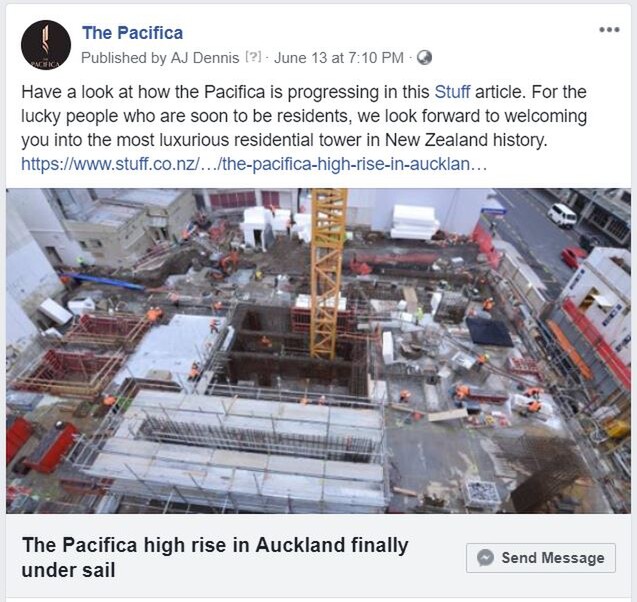
Task: Open the June 13 at 7:10 PM timestamp
Action: coord(339,58)
